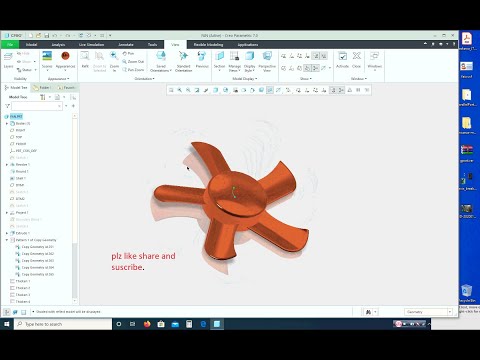480x360 pixels.
Task: Open the Layers tool in Visibility group
Action: pyautogui.click(x=8, y=59)
